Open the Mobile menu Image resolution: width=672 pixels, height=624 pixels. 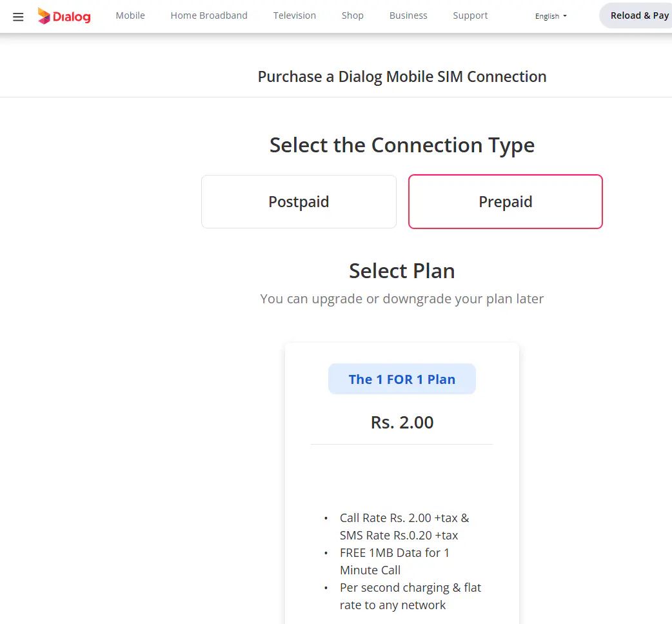[130, 15]
